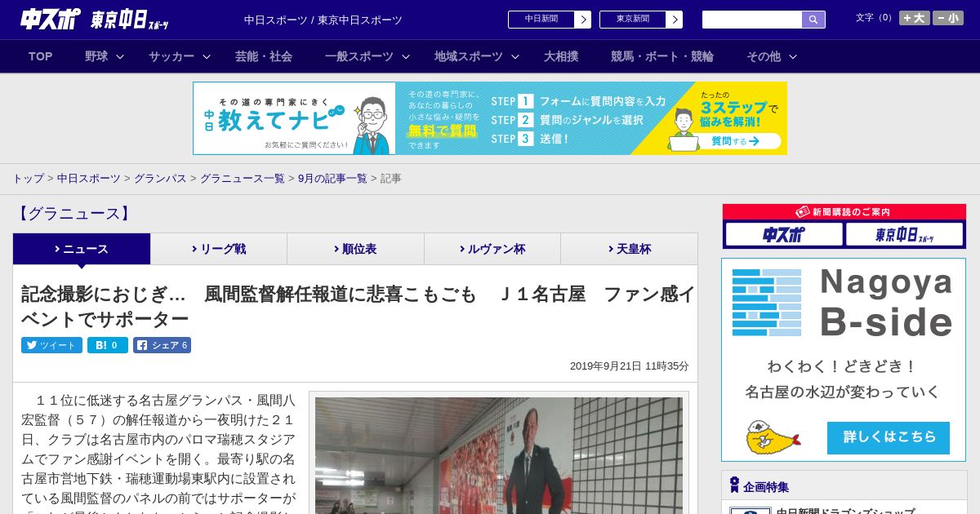Share article with Facebook シェア button
980x514 pixels.
[162, 345]
